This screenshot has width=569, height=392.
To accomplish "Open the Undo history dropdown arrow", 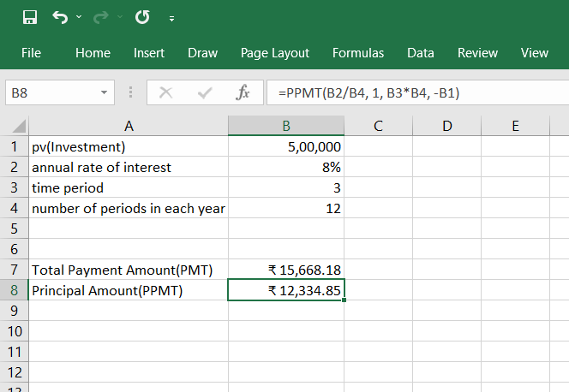I will pos(79,18).
